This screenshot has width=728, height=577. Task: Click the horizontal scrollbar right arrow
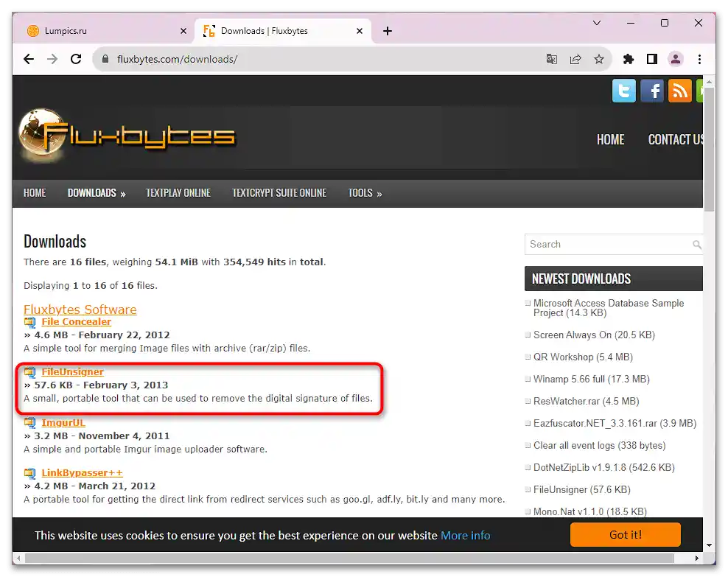point(696,558)
